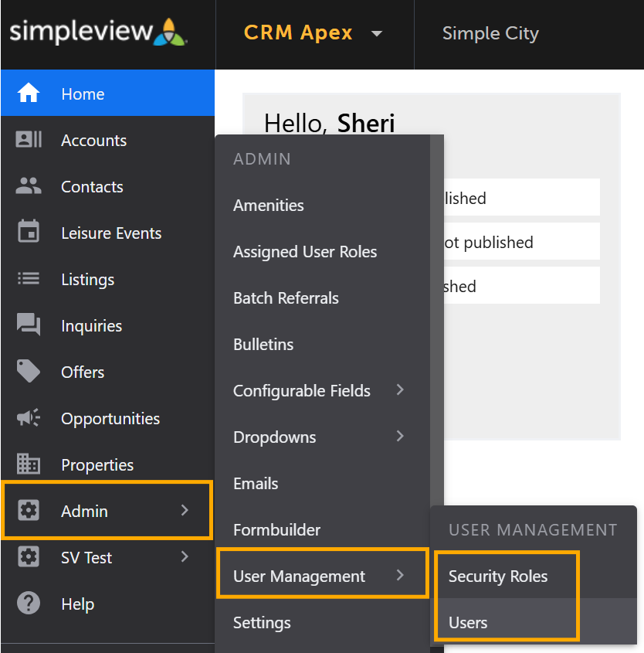The image size is (644, 653).
Task: Click the Opportunities megaphone icon
Action: 29,417
